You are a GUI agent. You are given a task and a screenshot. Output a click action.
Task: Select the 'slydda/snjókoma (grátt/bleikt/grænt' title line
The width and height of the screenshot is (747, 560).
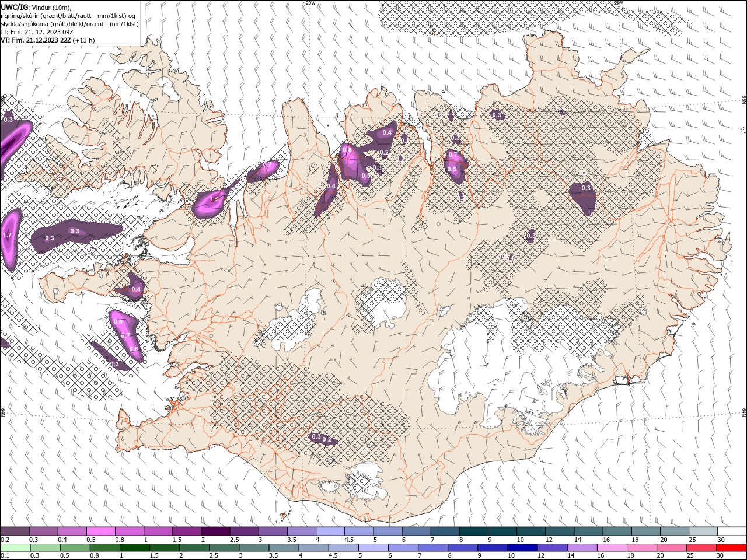[x=69, y=24]
